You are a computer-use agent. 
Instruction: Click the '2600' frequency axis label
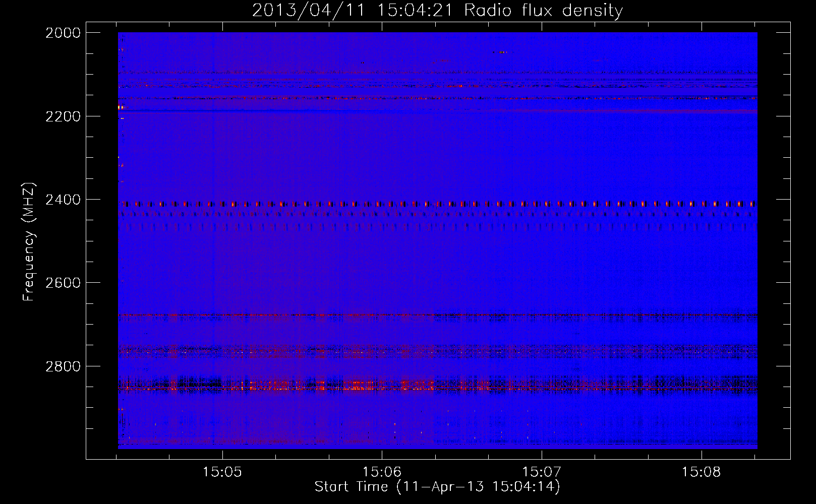coord(63,283)
